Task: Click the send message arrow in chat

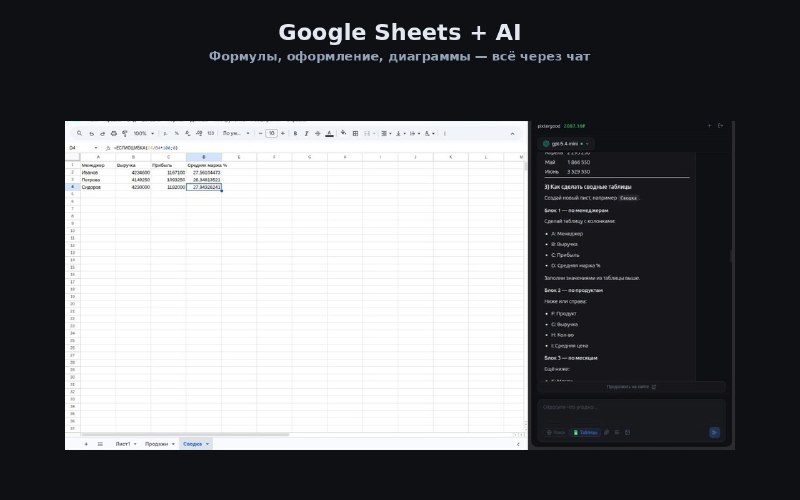Action: point(714,432)
